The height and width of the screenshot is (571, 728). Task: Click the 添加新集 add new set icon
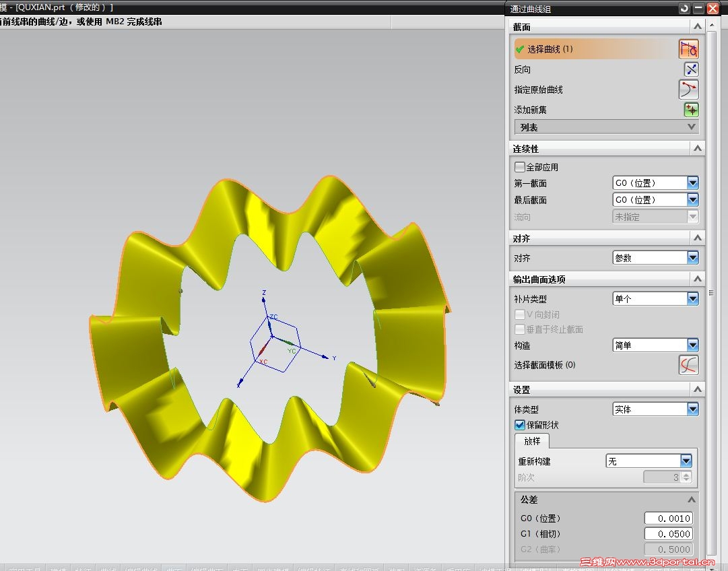[692, 110]
